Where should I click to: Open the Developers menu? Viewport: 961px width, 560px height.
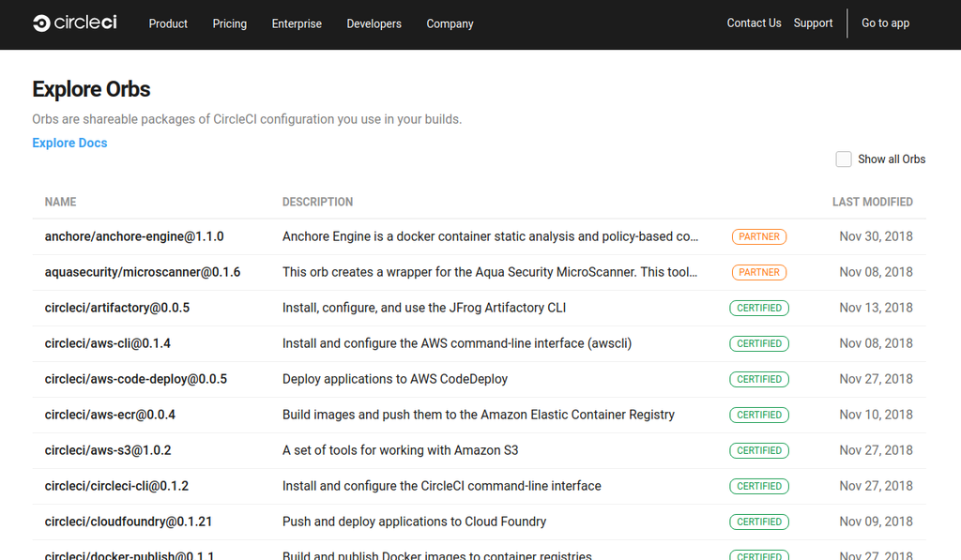point(374,23)
